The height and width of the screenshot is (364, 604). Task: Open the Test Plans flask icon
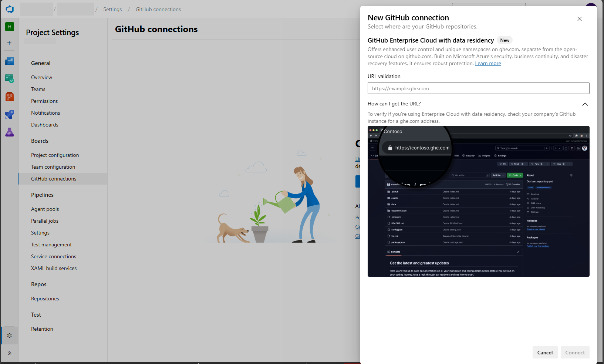click(10, 132)
